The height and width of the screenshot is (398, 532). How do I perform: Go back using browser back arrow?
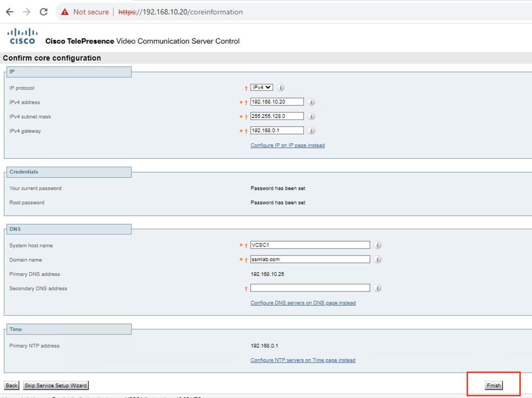[x=10, y=12]
